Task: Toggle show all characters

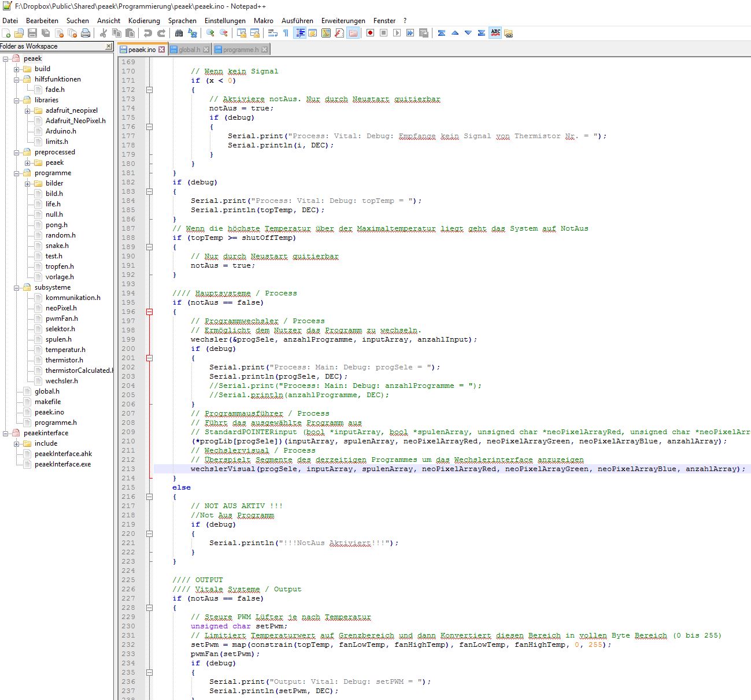Action: coord(286,33)
